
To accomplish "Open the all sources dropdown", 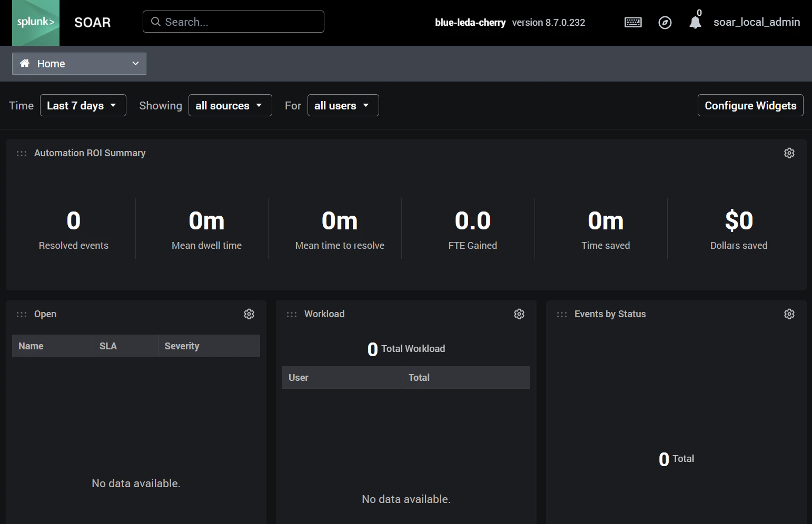I will tap(230, 105).
